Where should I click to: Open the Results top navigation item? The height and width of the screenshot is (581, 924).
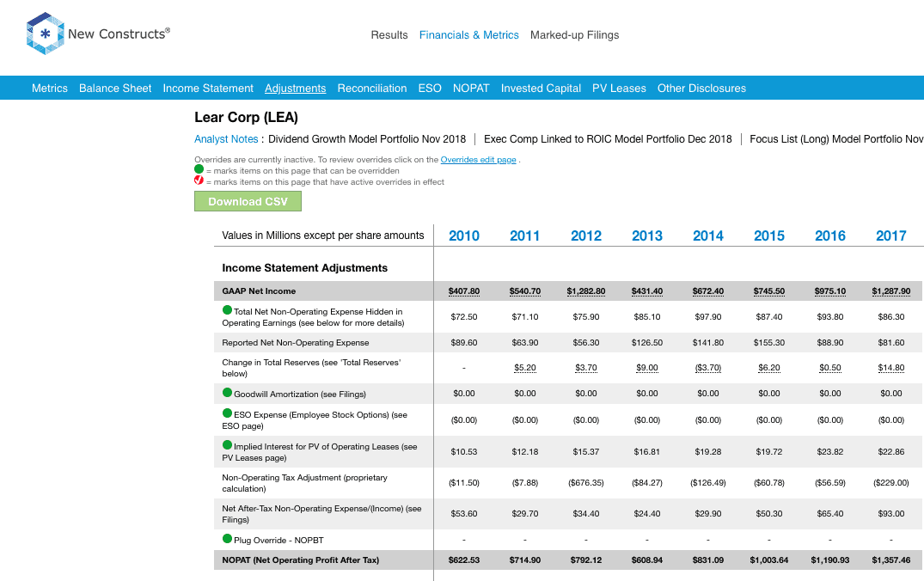click(389, 34)
